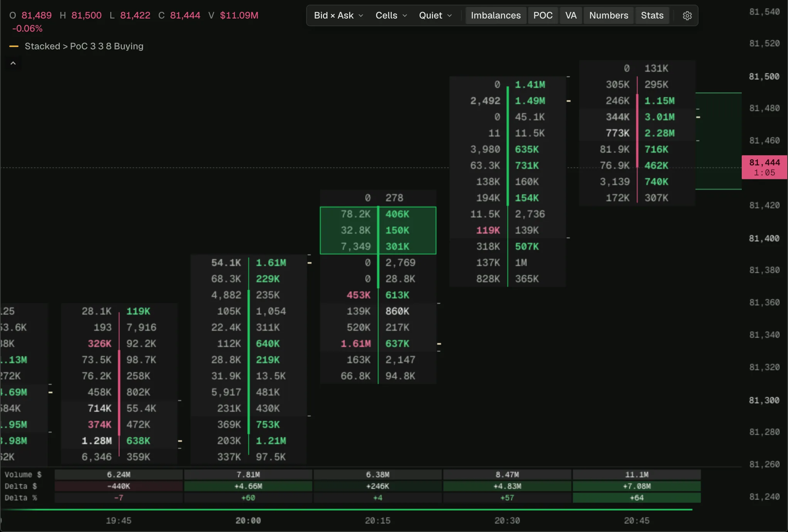Click the 3.01M ask cell
788x532 pixels.
coord(660,117)
